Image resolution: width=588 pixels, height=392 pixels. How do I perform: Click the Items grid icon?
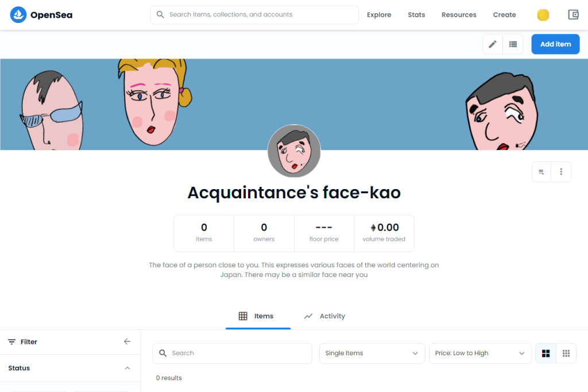pos(243,316)
